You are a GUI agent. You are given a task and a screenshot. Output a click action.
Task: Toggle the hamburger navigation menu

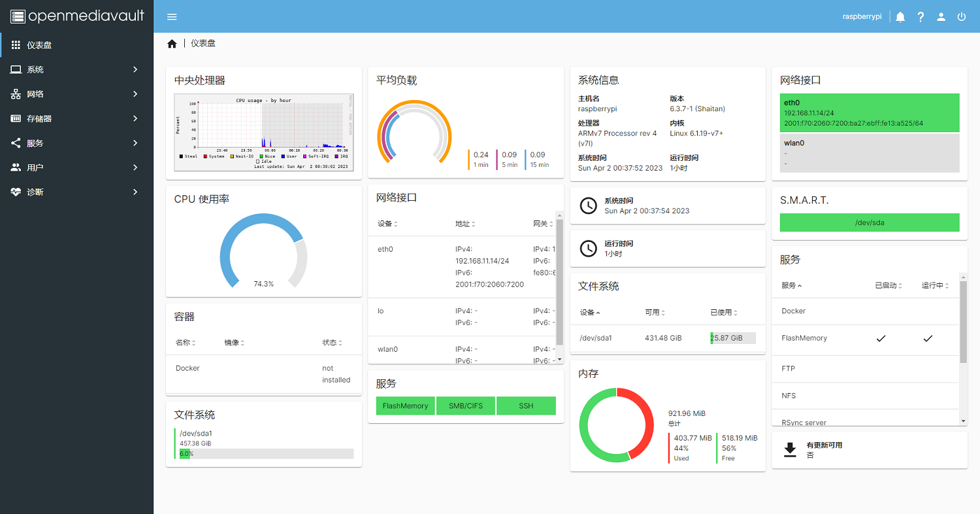(x=172, y=17)
